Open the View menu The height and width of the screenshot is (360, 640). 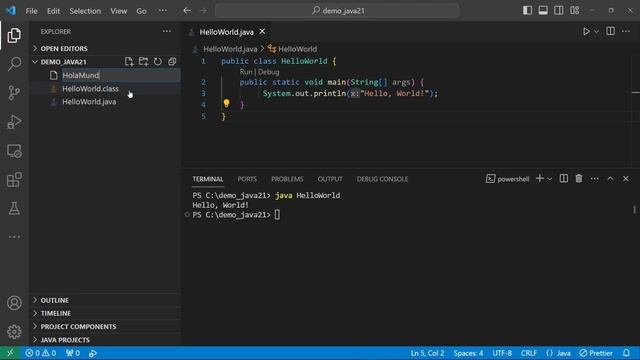118,11
